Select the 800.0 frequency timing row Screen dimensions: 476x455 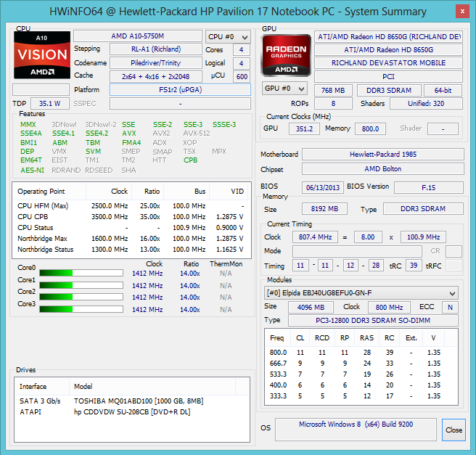coord(361,353)
